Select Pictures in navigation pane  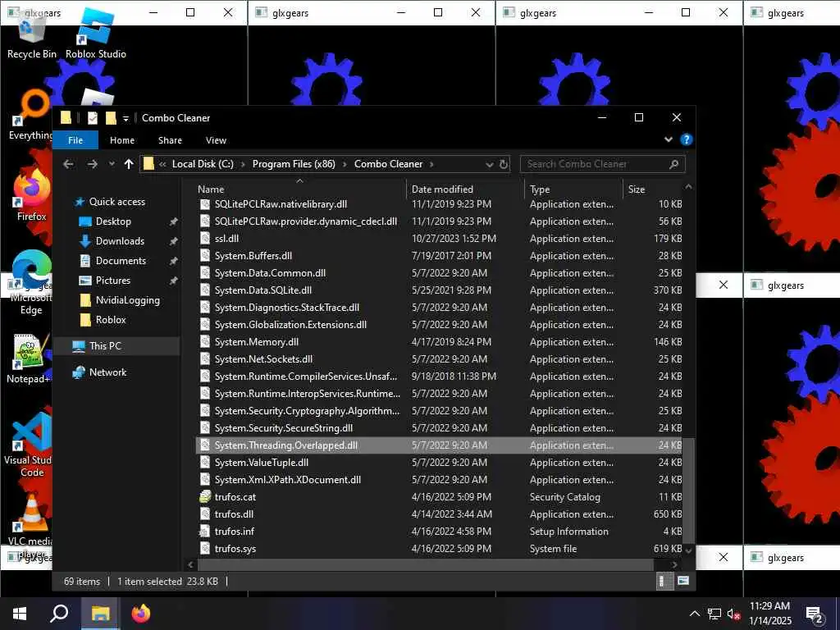coord(113,281)
